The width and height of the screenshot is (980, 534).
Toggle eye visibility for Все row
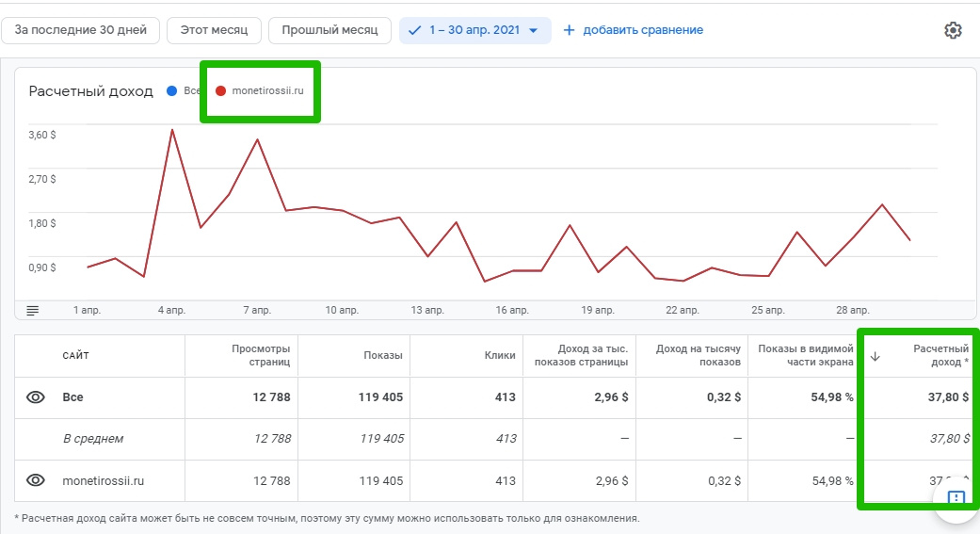[36, 397]
